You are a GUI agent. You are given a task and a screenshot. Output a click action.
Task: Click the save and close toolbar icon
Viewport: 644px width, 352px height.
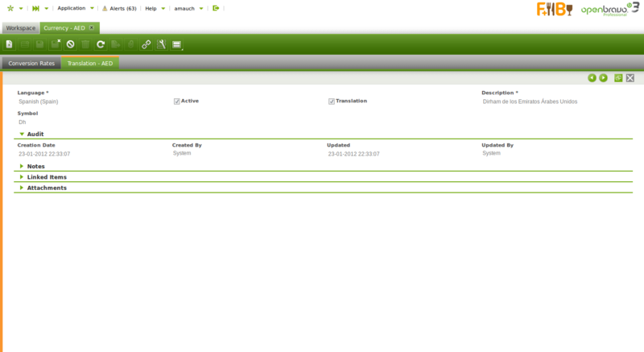[x=56, y=44]
